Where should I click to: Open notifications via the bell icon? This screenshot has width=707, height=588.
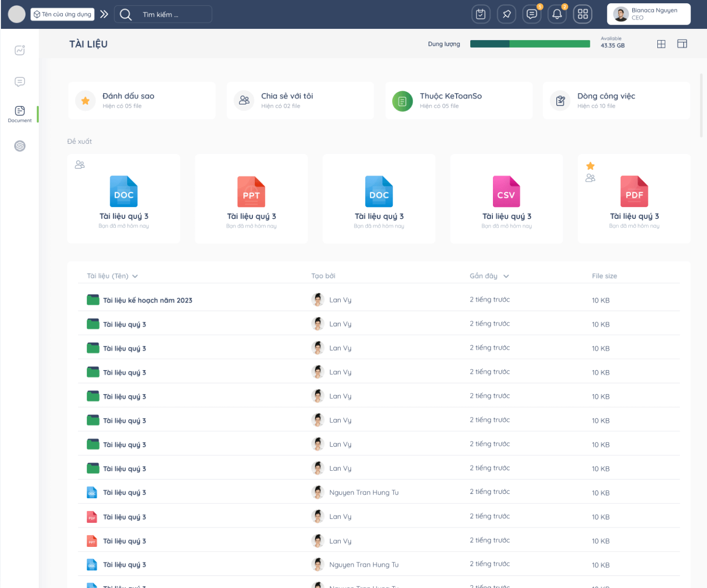[557, 14]
